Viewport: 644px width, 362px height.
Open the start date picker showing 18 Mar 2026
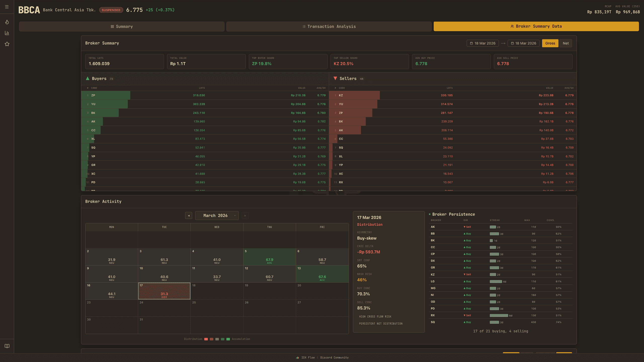click(x=482, y=43)
